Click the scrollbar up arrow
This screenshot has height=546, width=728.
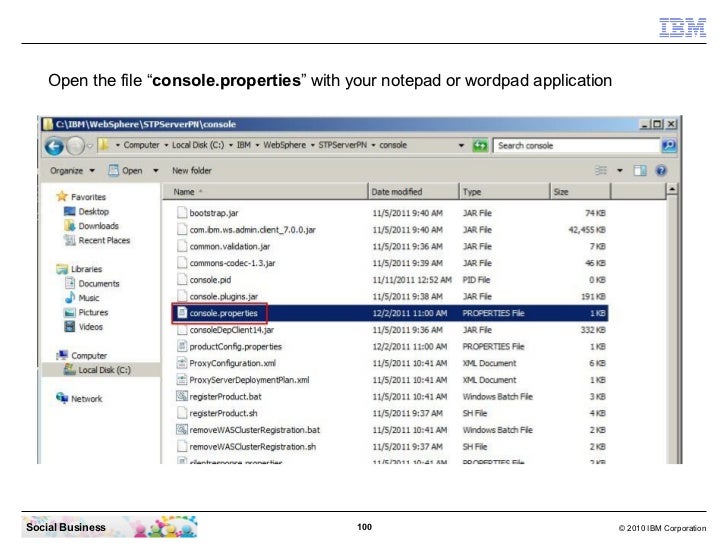[672, 189]
